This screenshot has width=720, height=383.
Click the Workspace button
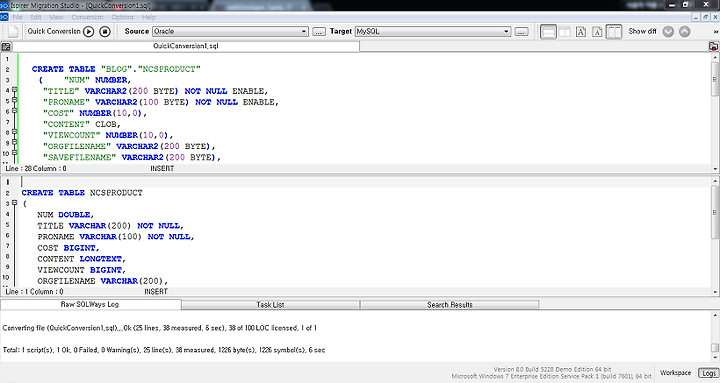pyautogui.click(x=675, y=373)
